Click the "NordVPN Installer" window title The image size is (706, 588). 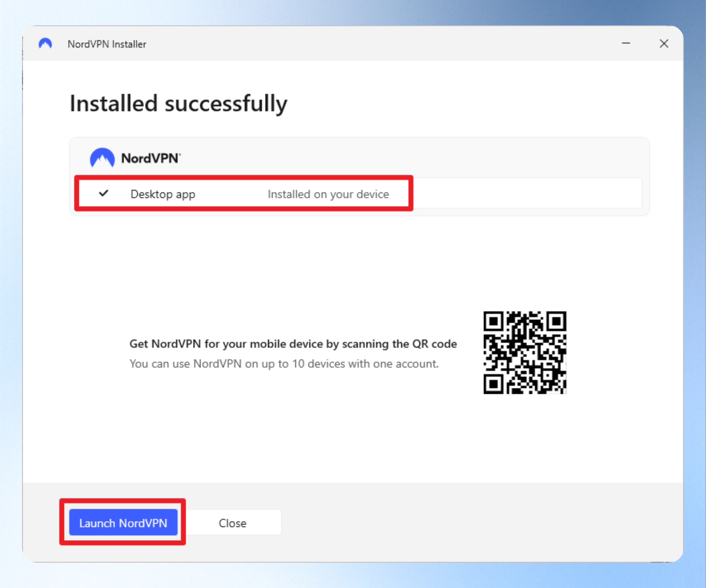[107, 44]
